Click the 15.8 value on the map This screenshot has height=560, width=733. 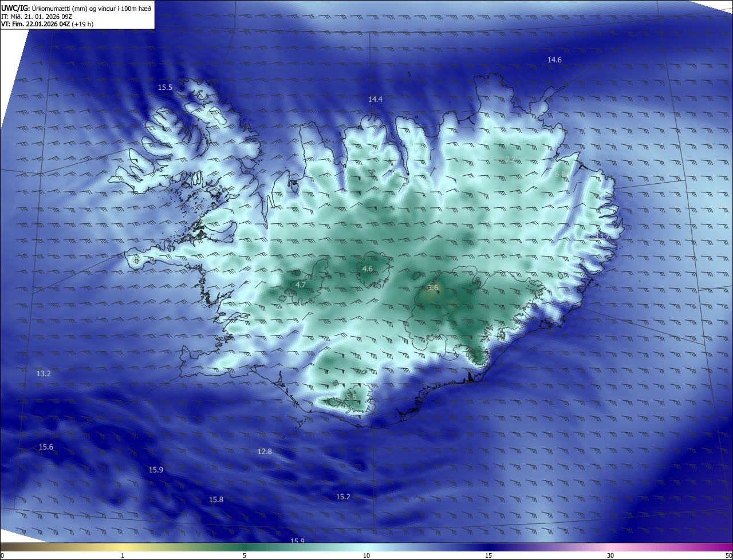(x=216, y=499)
